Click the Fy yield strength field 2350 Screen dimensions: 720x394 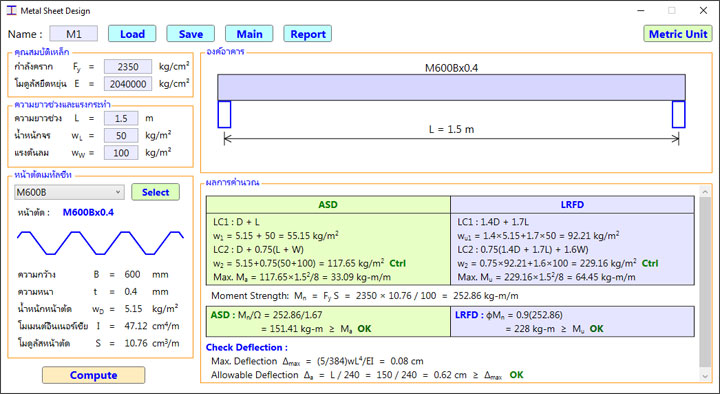(x=128, y=67)
